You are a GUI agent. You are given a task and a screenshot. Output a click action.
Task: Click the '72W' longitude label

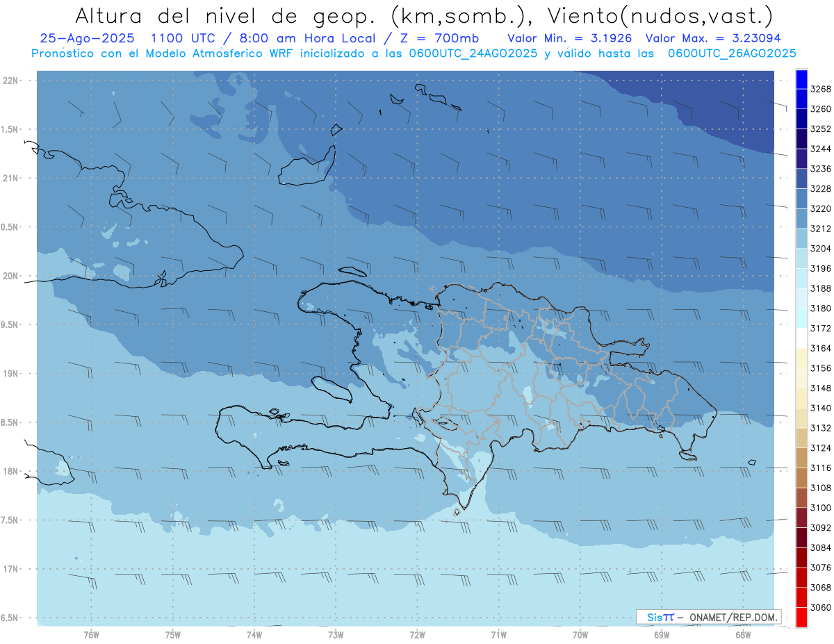pyautogui.click(x=418, y=634)
